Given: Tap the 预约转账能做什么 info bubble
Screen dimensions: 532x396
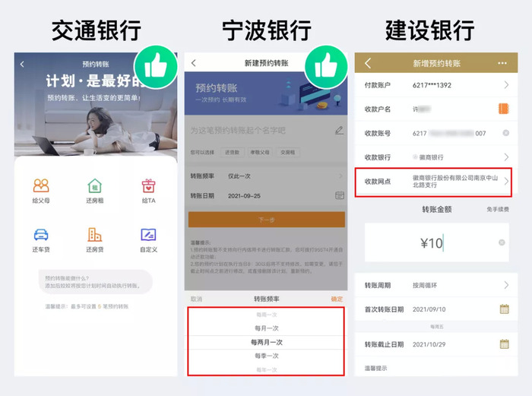Looking at the screenshot, I should pos(95,282).
